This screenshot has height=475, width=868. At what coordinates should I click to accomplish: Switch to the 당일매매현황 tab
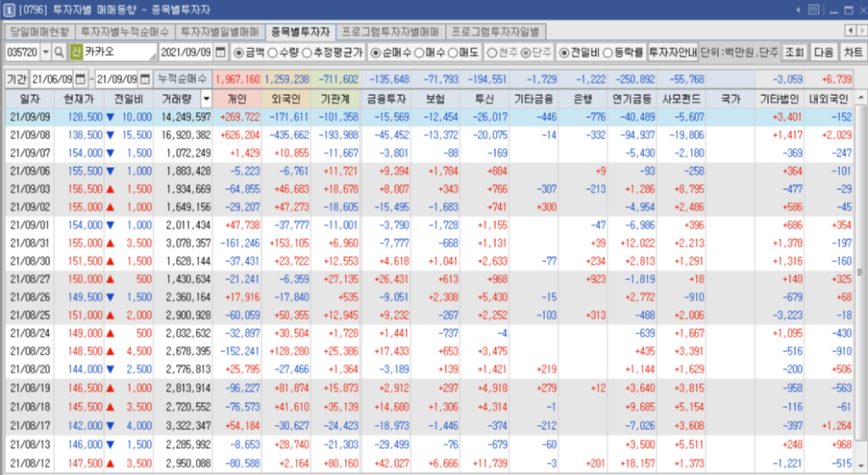click(39, 31)
